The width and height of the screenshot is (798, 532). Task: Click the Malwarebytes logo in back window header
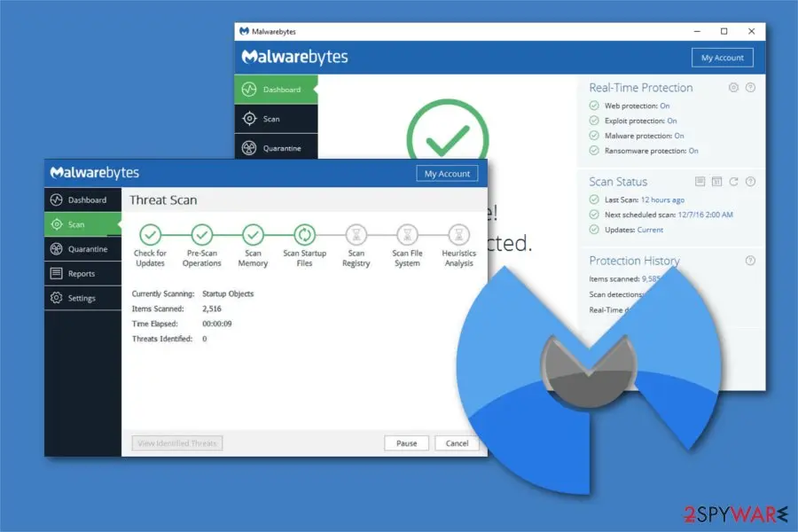(x=294, y=57)
